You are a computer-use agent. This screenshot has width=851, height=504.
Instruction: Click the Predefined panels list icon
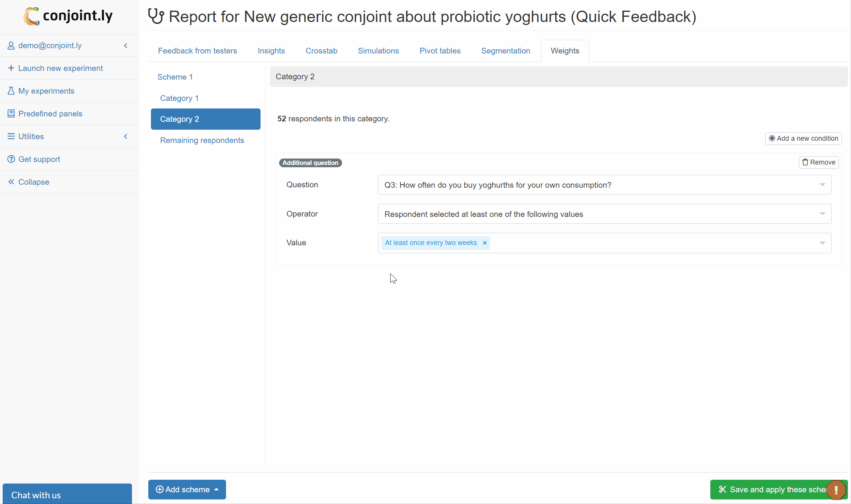pyautogui.click(x=11, y=114)
